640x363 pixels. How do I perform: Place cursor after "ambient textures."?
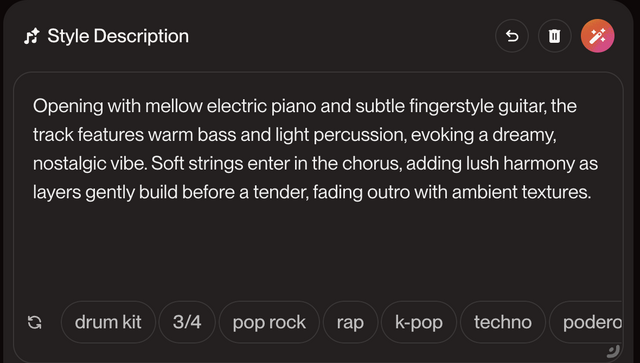tap(593, 192)
